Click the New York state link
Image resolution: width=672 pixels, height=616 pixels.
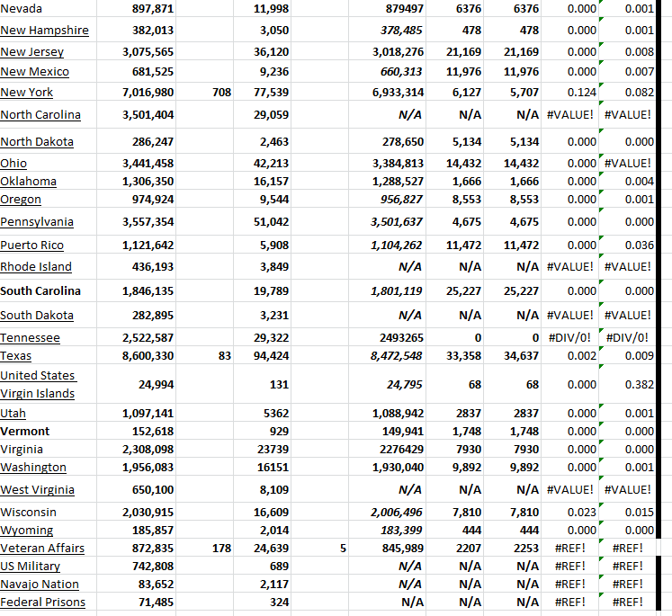point(27,92)
